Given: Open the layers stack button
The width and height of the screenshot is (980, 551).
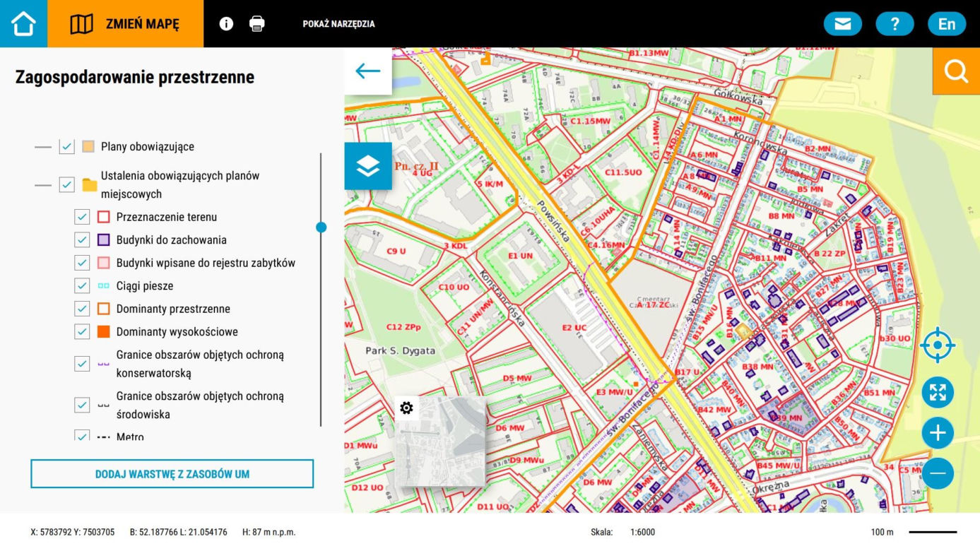Looking at the screenshot, I should click(368, 166).
